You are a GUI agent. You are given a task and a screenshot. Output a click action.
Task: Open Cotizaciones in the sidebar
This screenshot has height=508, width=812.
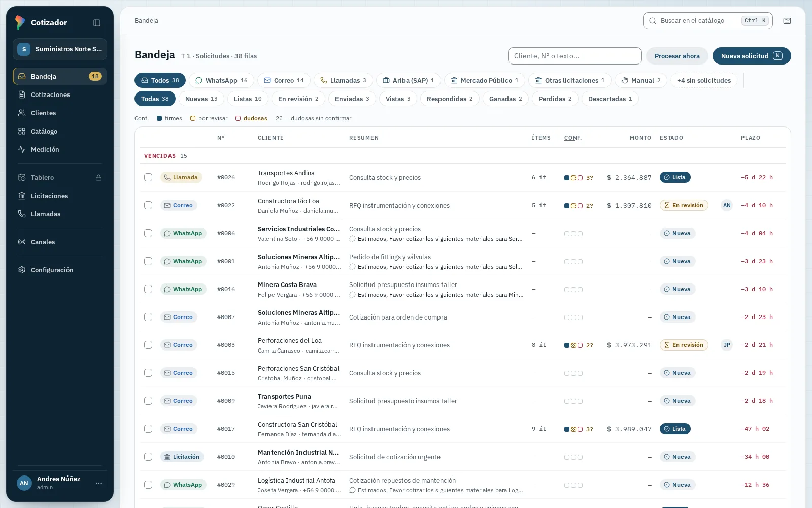click(x=60, y=95)
